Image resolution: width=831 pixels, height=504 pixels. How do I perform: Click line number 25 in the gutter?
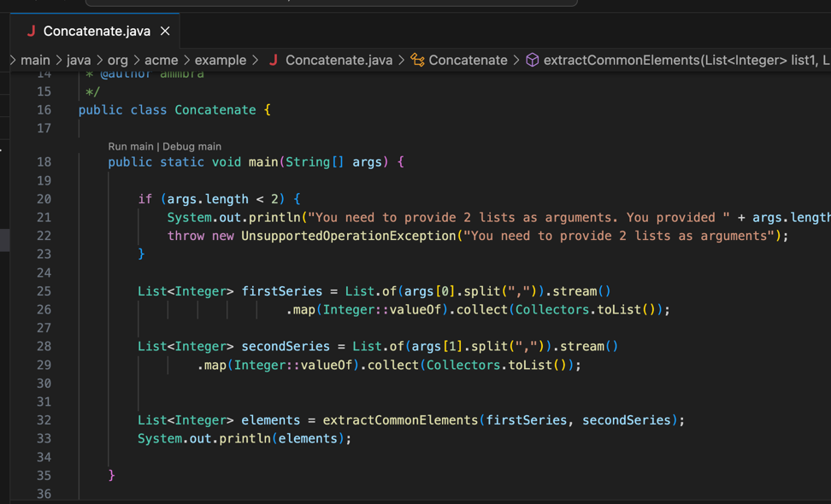click(x=44, y=291)
